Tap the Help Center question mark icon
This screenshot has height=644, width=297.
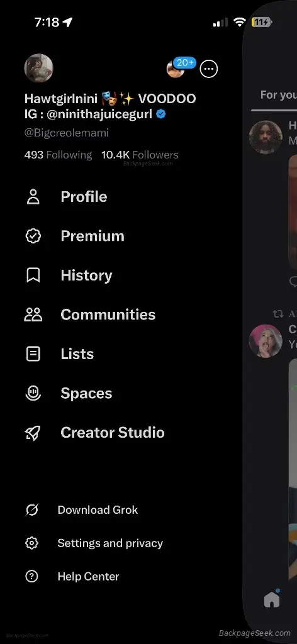coord(31,576)
